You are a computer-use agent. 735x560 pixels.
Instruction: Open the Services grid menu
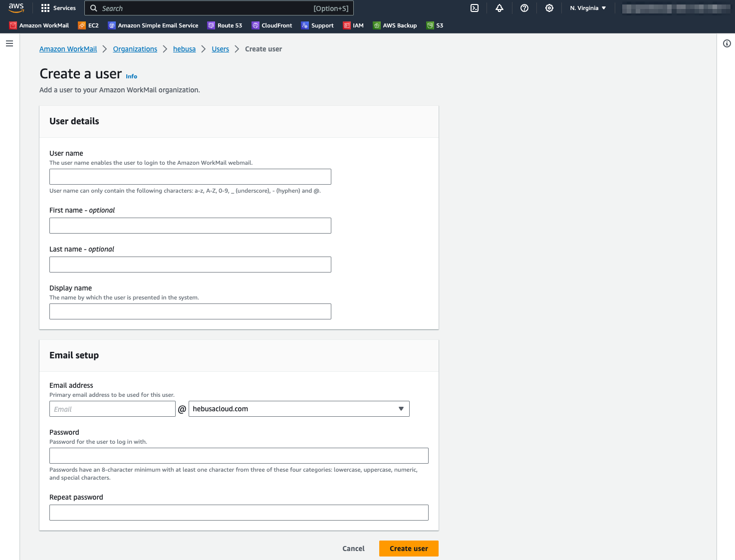pyautogui.click(x=58, y=8)
